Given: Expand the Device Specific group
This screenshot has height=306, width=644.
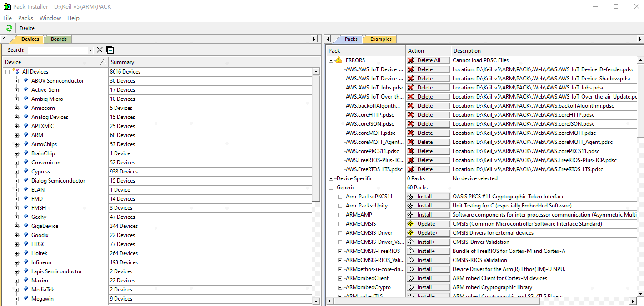Looking at the screenshot, I should (331, 178).
